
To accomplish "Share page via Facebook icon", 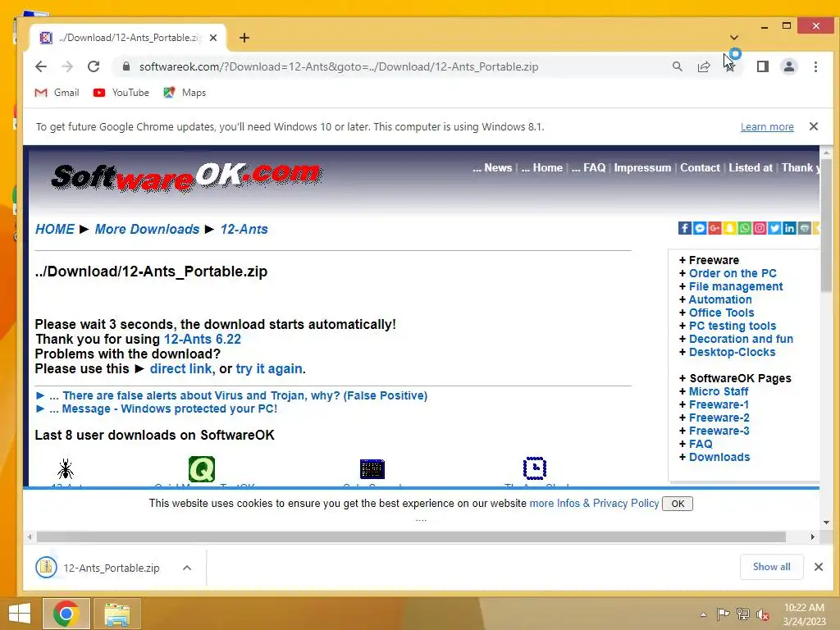I will (x=685, y=228).
